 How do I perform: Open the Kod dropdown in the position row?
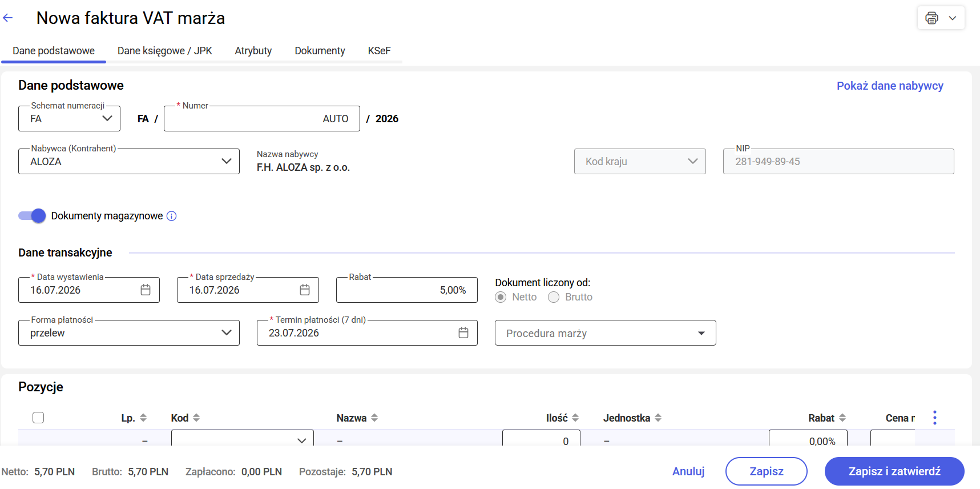243,439
